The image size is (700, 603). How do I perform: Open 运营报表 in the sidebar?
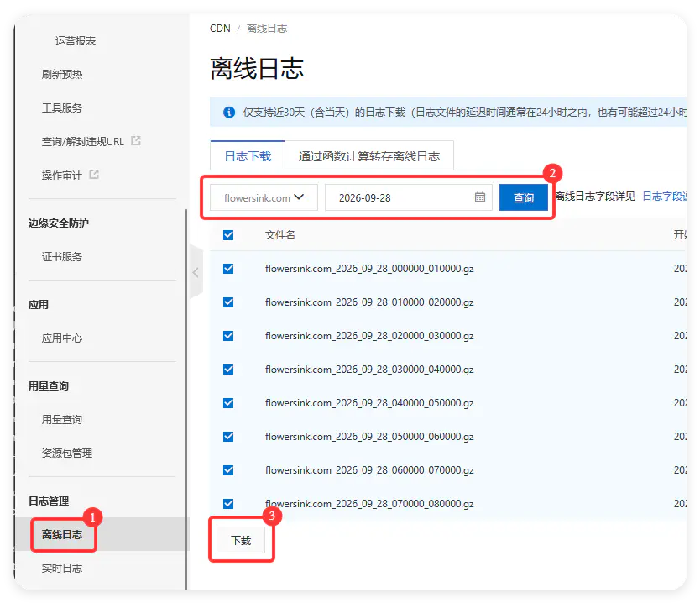76,40
